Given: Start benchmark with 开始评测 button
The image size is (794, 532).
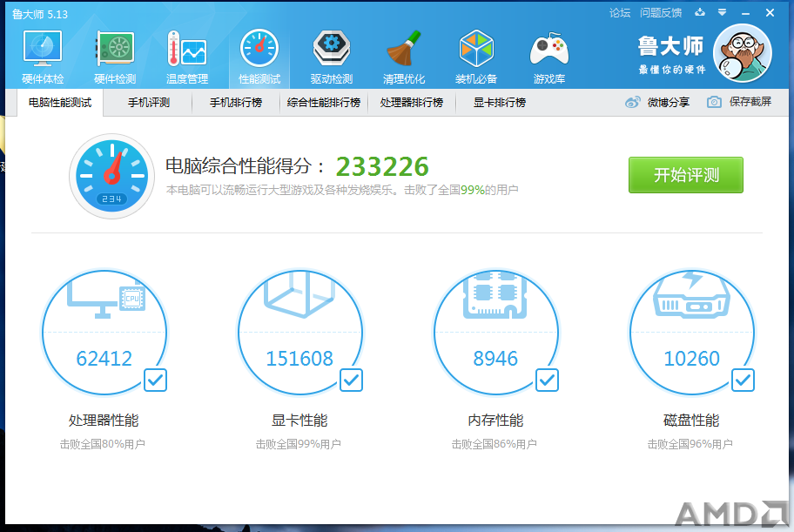Looking at the screenshot, I should [x=686, y=175].
